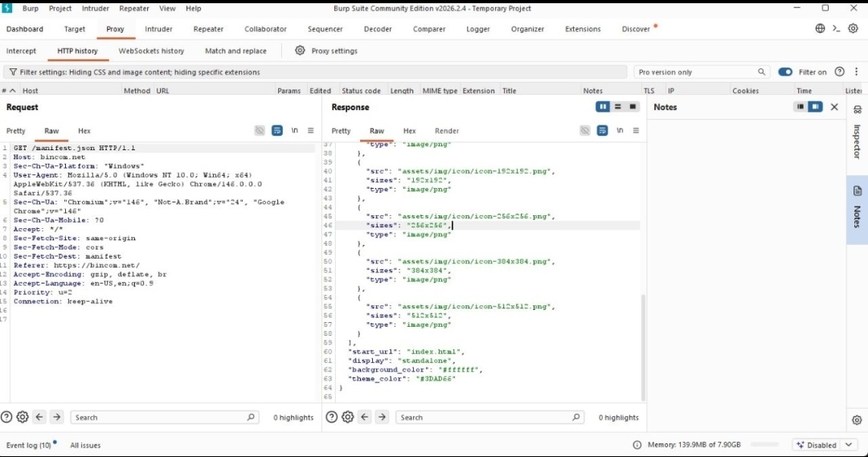Screen dimensions: 868x457
Task: Open Match and replace sub-tab
Action: [235, 51]
